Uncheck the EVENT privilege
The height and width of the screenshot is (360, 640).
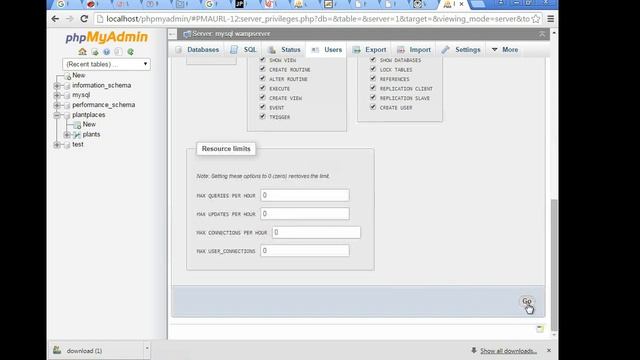(262, 107)
